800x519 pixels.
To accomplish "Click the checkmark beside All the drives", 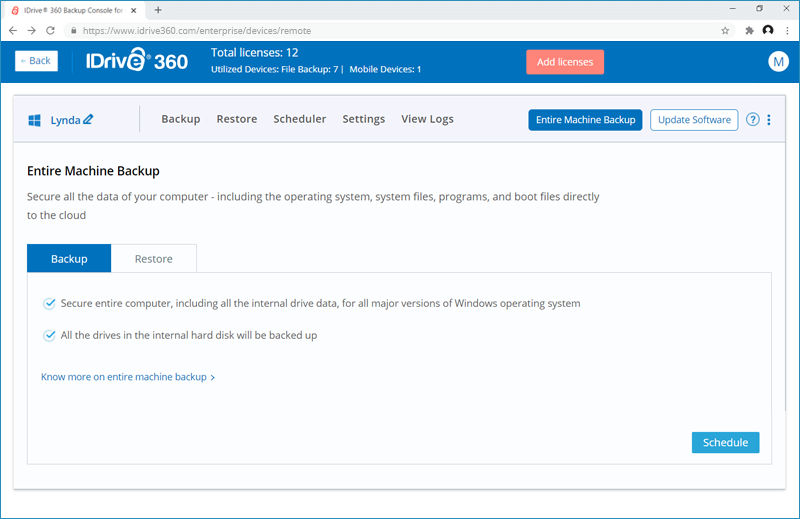I will click(49, 335).
